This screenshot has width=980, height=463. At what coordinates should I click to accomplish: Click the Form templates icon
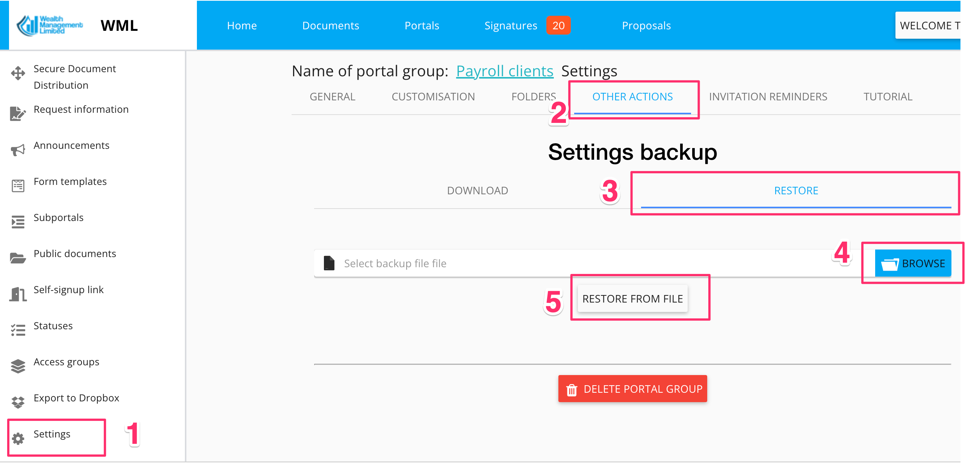point(18,186)
